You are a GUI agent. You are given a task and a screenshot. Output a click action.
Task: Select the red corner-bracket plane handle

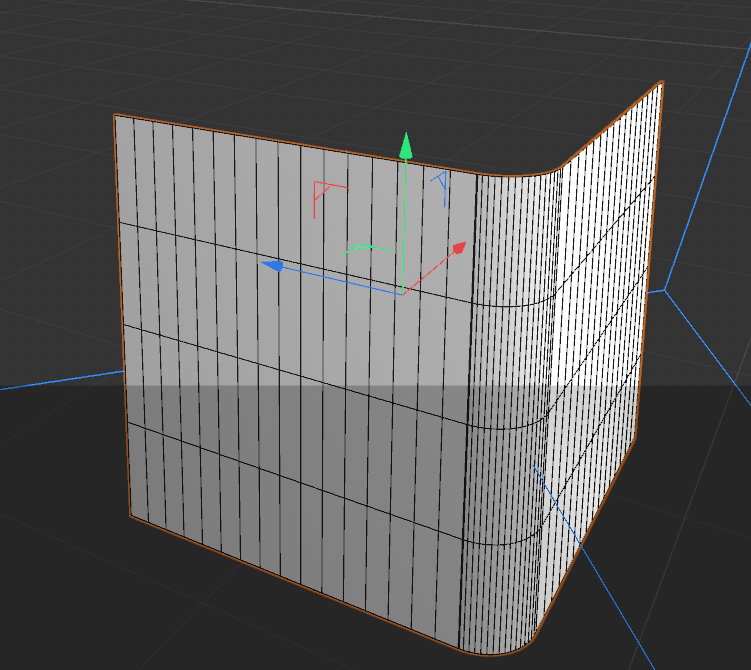(x=330, y=199)
